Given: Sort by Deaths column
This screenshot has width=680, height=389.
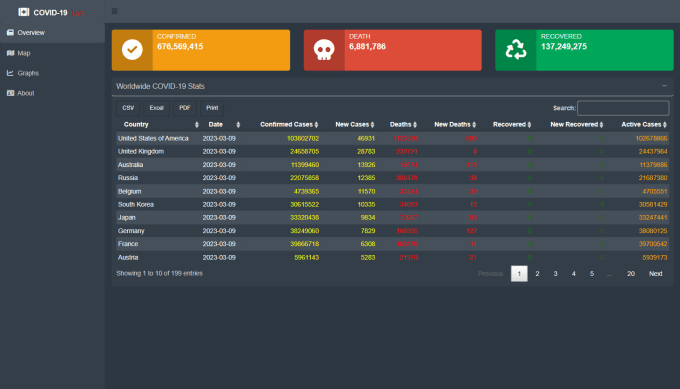Looking at the screenshot, I should tap(403, 124).
